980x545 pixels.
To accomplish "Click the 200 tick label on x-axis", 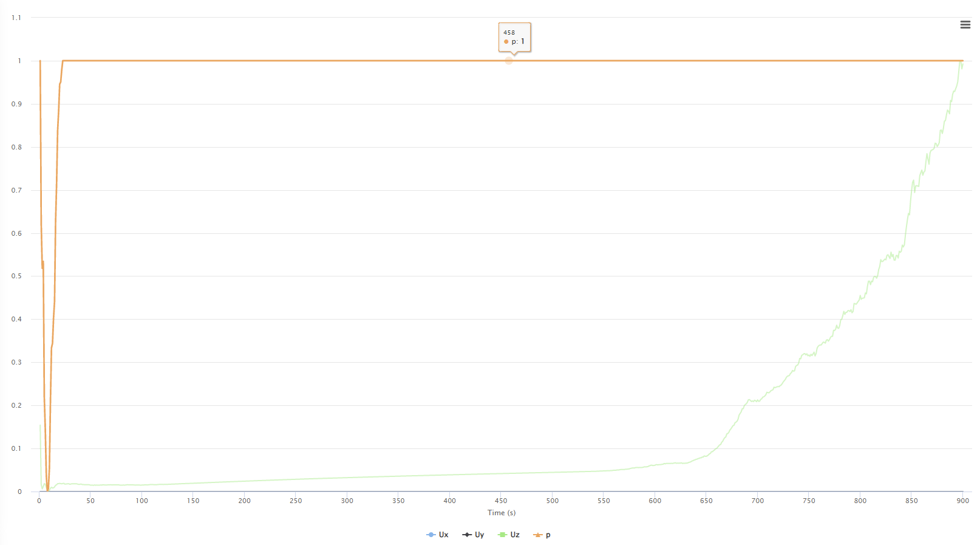I will click(x=244, y=501).
